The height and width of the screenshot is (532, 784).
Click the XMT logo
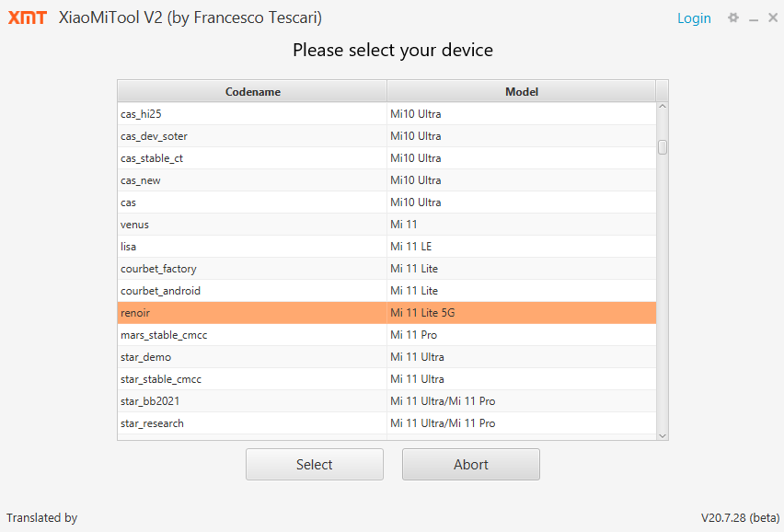[x=28, y=17]
